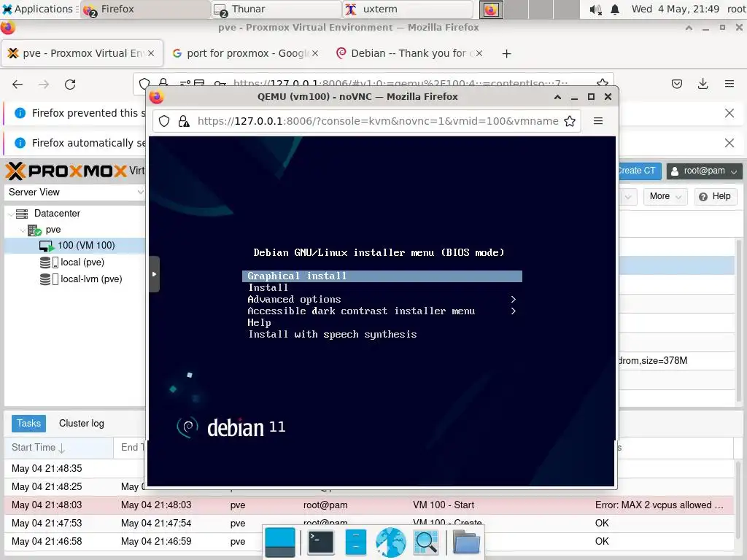Screen dimensions: 747x560
Task: Close the pve Proxmox tab
Action: (x=151, y=53)
